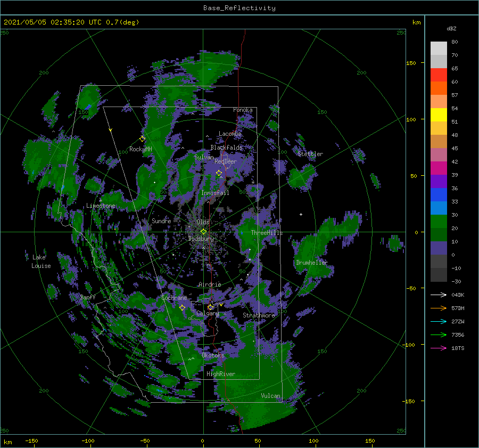
Task: Click the white 04DK arrow in legend
Action: (x=439, y=295)
